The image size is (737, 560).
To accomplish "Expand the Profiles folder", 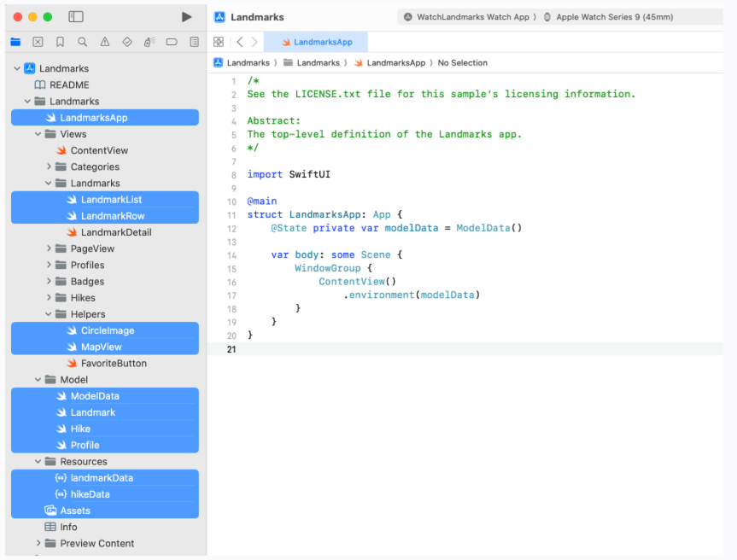I will pyautogui.click(x=49, y=265).
